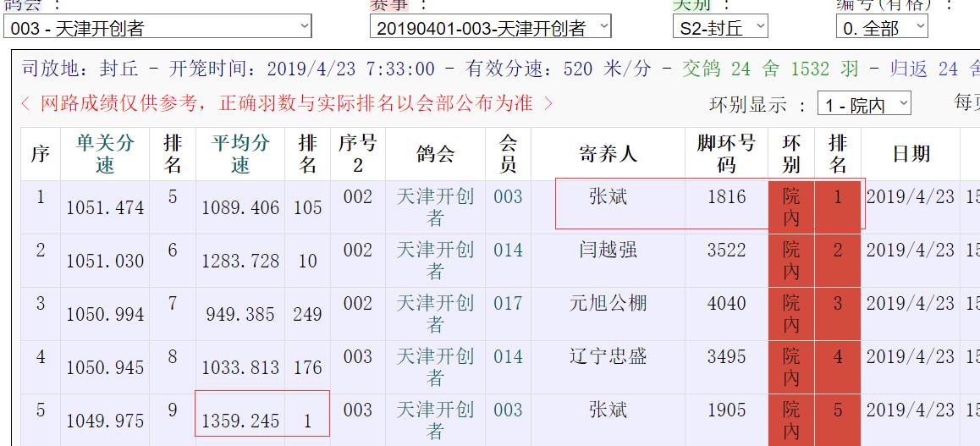Open the 鸽会 dropdown showing 003 - 天津开创者
Viewport: 980px width, 446px height.
(x=157, y=26)
